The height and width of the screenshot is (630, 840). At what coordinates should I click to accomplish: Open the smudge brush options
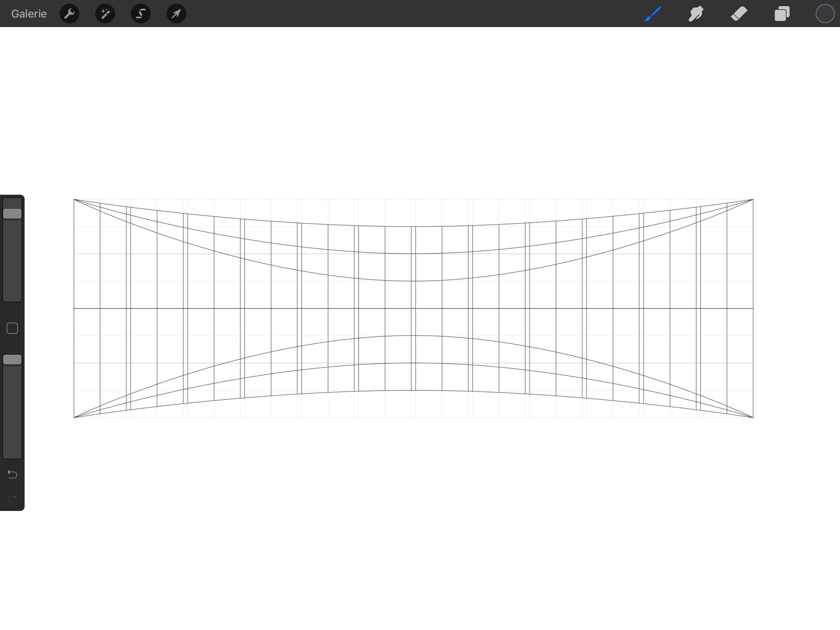click(696, 14)
